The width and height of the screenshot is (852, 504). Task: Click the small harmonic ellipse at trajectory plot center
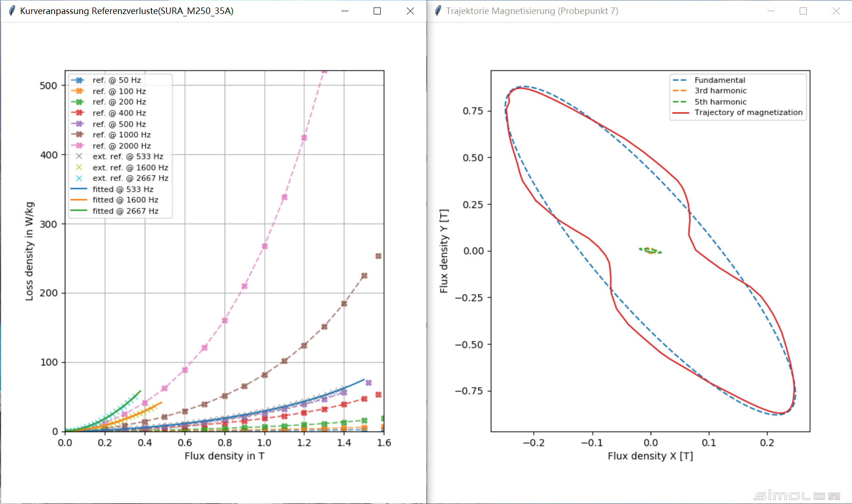[x=650, y=251]
